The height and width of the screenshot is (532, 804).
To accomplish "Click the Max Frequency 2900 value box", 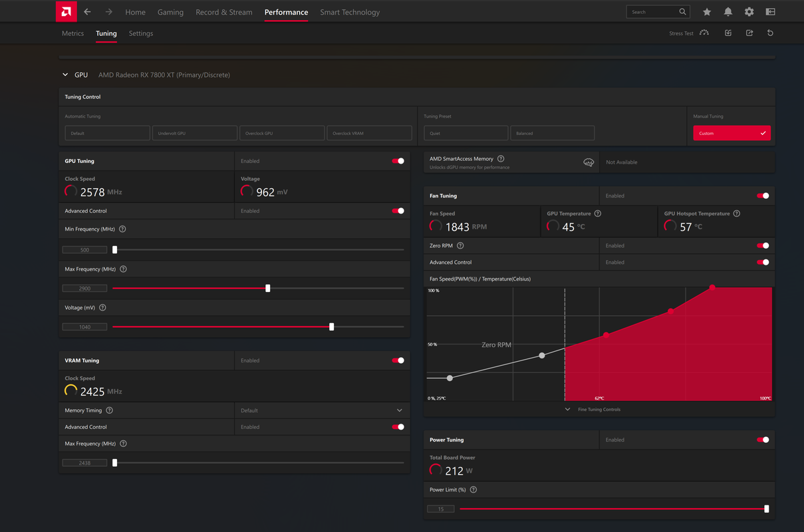I will point(84,288).
